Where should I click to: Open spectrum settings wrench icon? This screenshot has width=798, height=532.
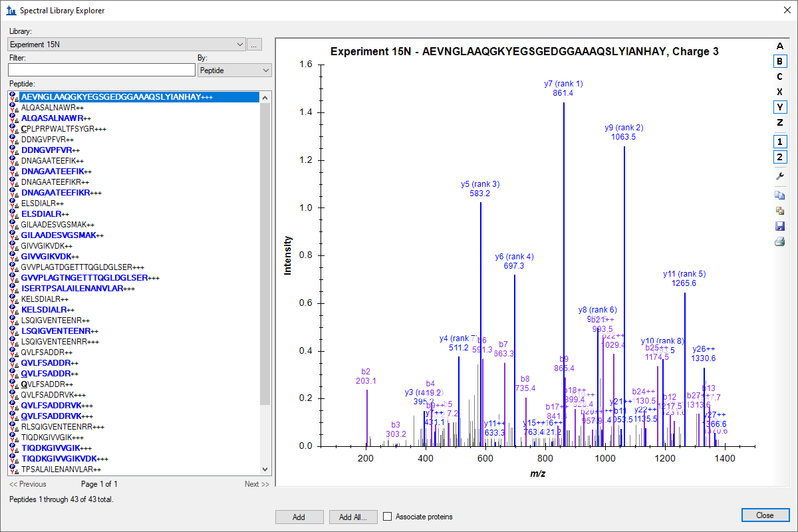[x=779, y=176]
